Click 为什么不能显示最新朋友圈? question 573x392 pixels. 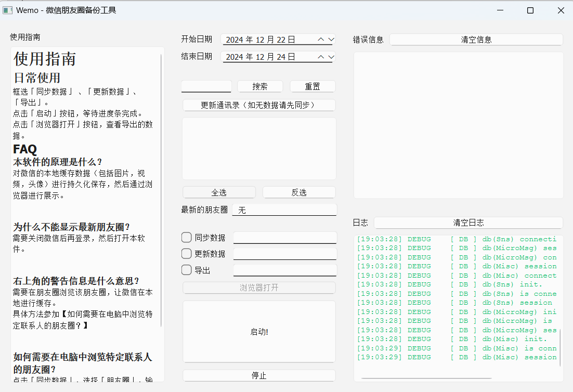click(72, 227)
